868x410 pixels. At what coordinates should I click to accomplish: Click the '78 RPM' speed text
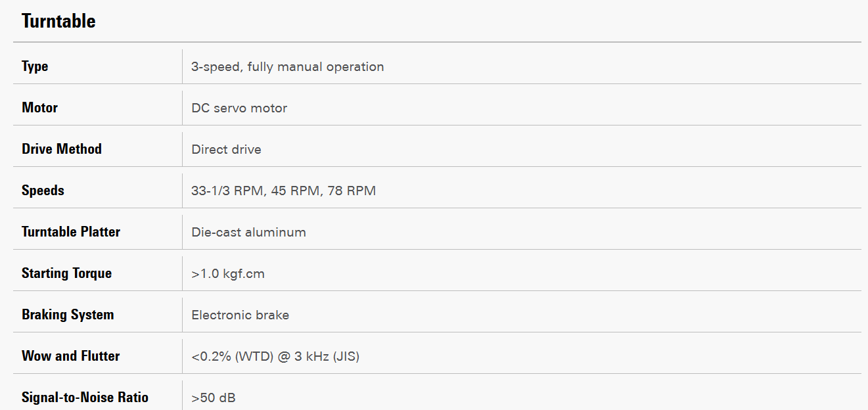point(352,191)
